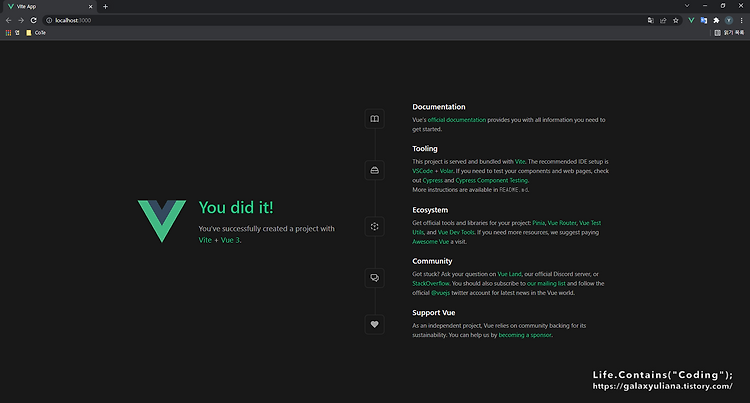Click the Tooling toolbox icon
750x403 pixels.
pyautogui.click(x=375, y=170)
